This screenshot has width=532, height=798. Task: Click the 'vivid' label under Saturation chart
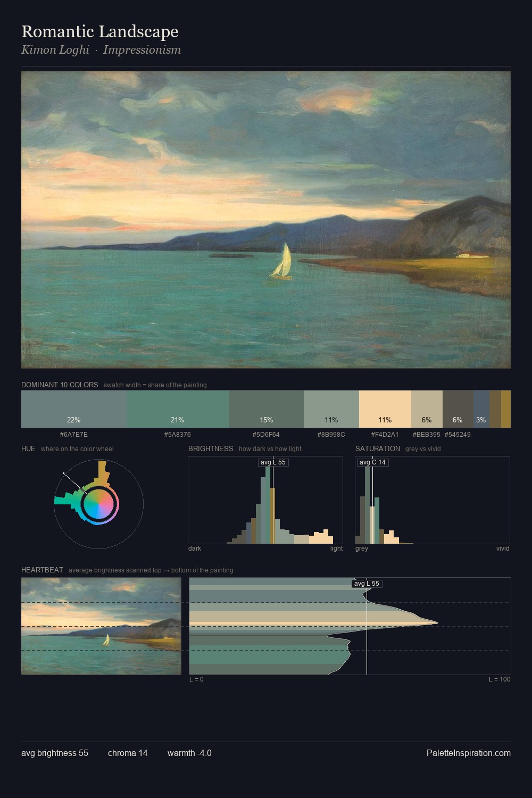pos(503,548)
